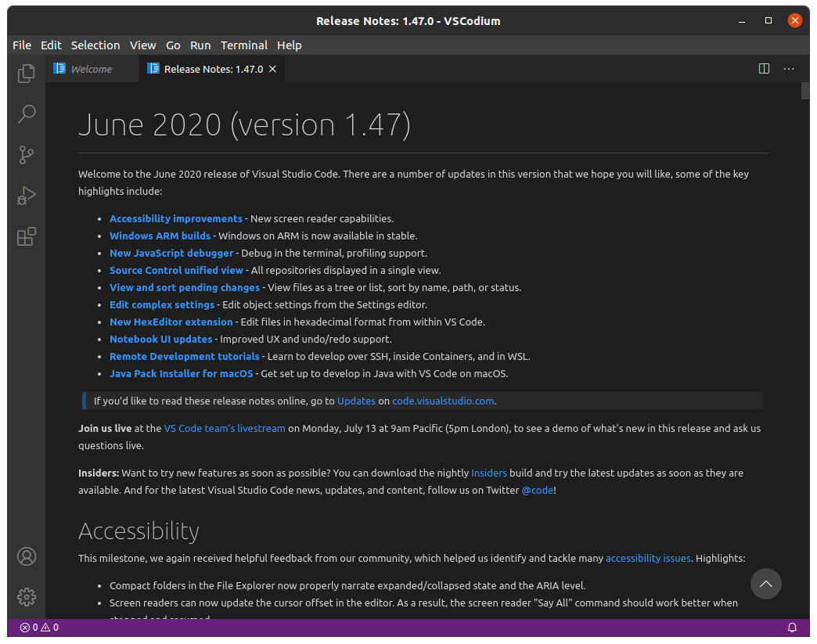Screen dimensions: 817x644
Task: Click the errors and warnings status indicator
Action: (x=39, y=628)
